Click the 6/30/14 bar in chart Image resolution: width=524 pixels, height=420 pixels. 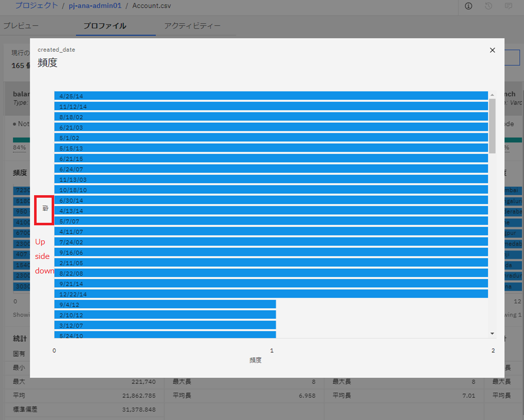(271, 200)
